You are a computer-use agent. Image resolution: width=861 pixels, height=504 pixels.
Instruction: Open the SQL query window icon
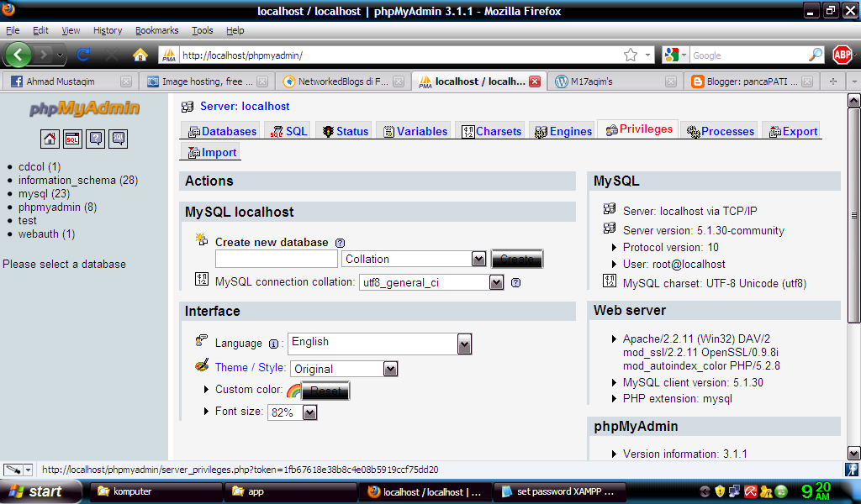click(72, 139)
